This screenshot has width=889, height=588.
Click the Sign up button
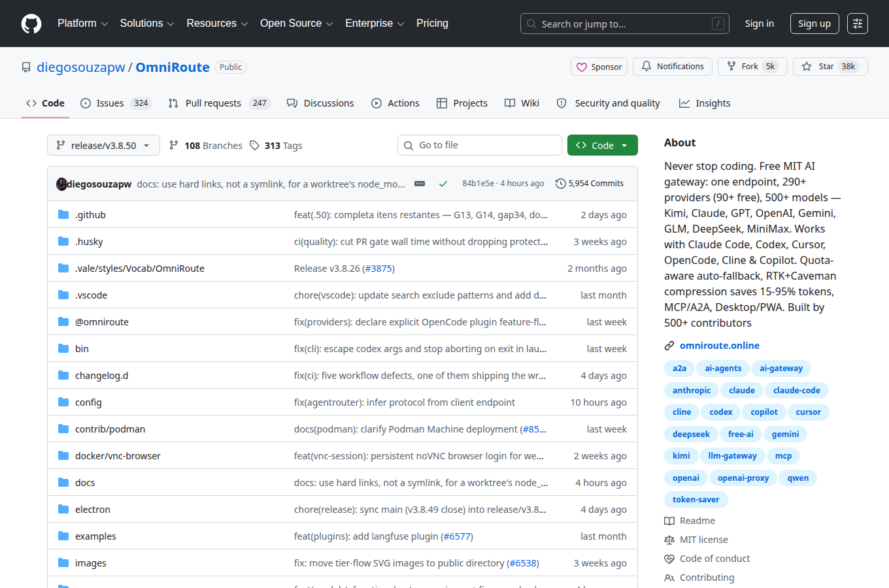814,24
